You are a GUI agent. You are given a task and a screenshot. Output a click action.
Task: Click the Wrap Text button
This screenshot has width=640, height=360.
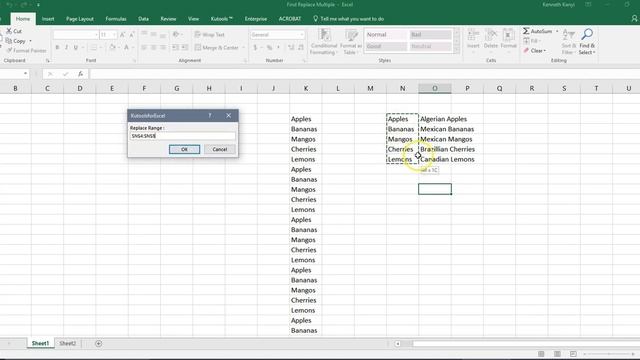click(210, 35)
